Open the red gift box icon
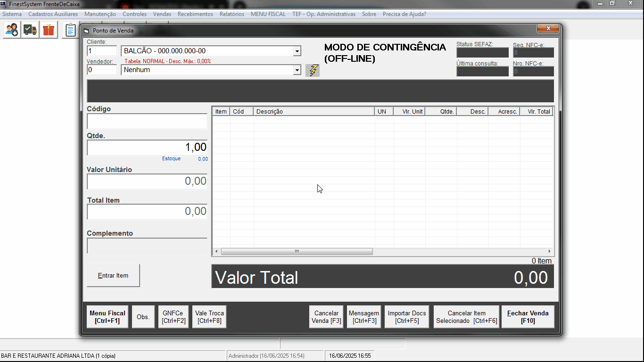Image resolution: width=644 pixels, height=362 pixels. click(x=49, y=30)
